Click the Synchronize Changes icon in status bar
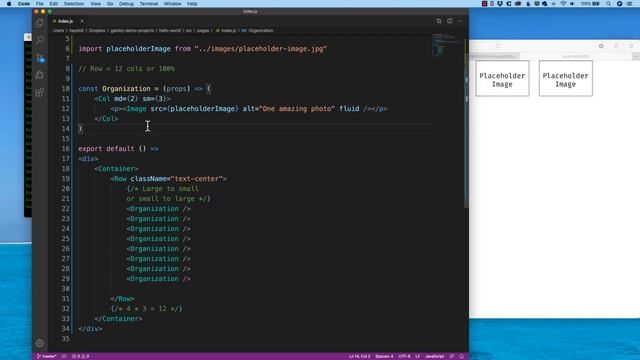This screenshot has width=640, height=360. coord(64,356)
